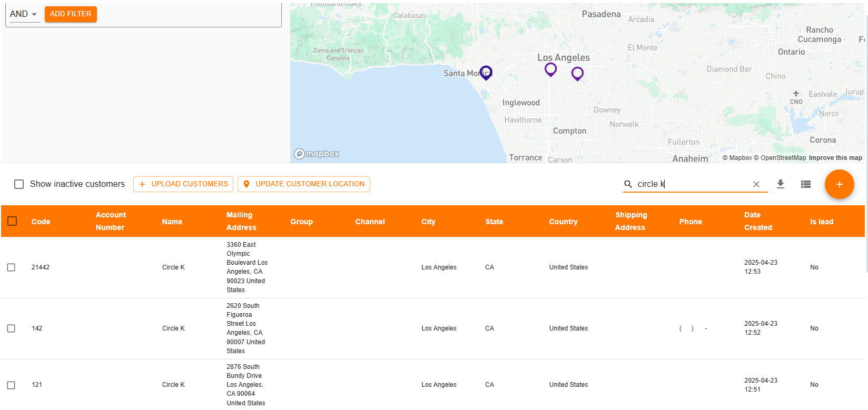This screenshot has height=410, width=868.
Task: Click code 142 cell
Action: click(37, 328)
